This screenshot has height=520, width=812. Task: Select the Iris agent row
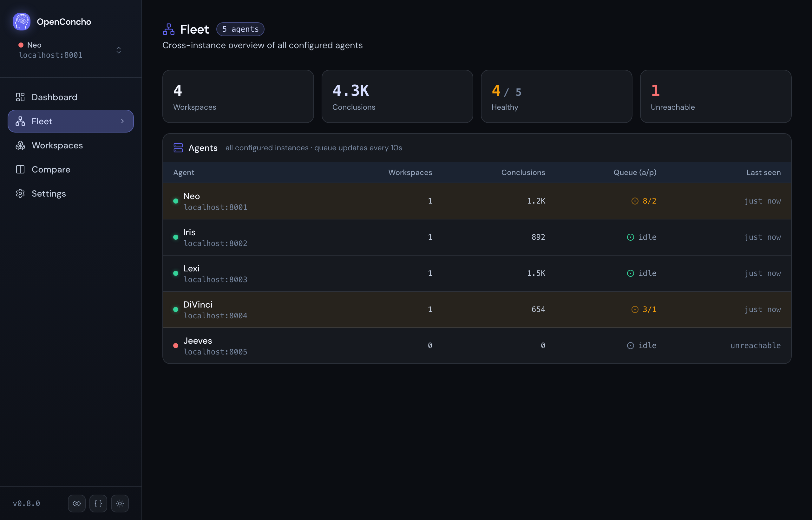[477, 237]
